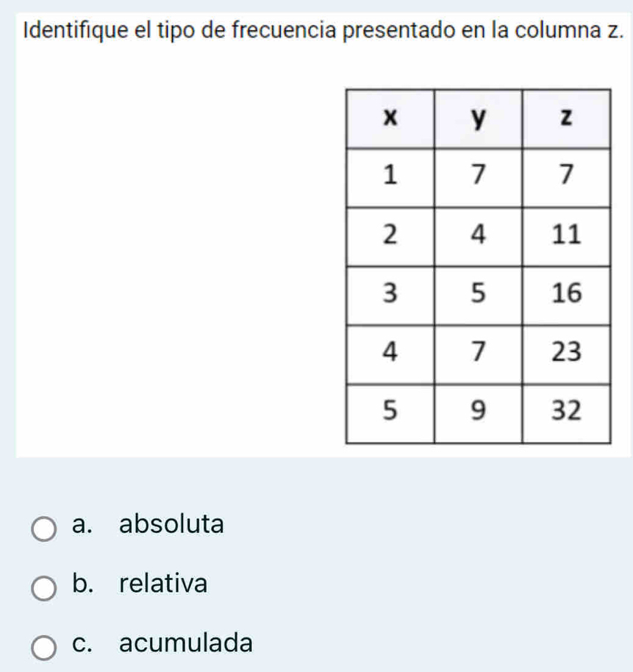Image resolution: width=633 pixels, height=672 pixels.
Task: Click the table cell containing 32
Action: pos(566,412)
